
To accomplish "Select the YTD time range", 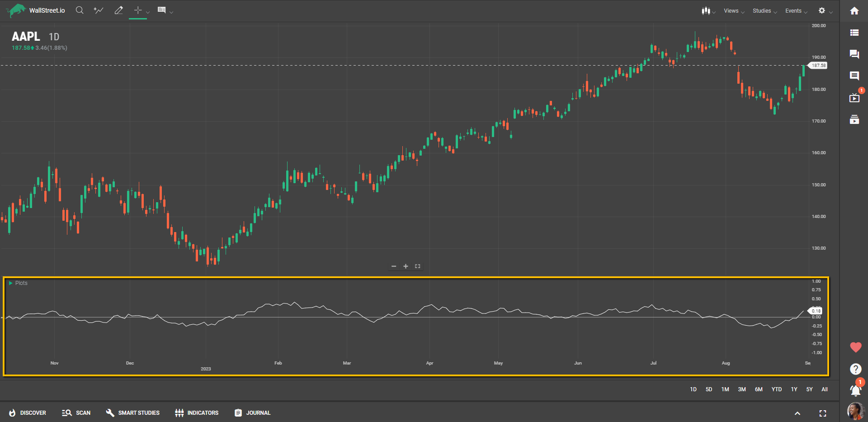I will (776, 389).
